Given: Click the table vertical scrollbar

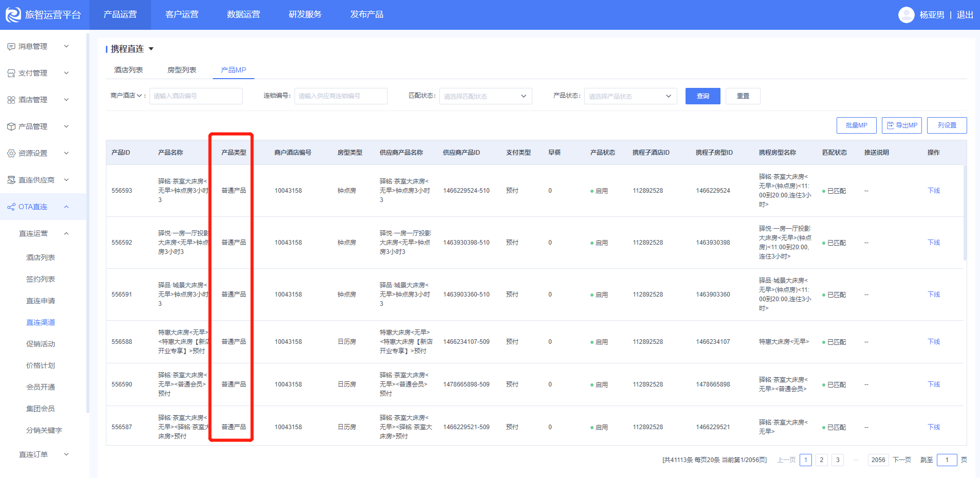Looking at the screenshot, I should pos(965,212).
